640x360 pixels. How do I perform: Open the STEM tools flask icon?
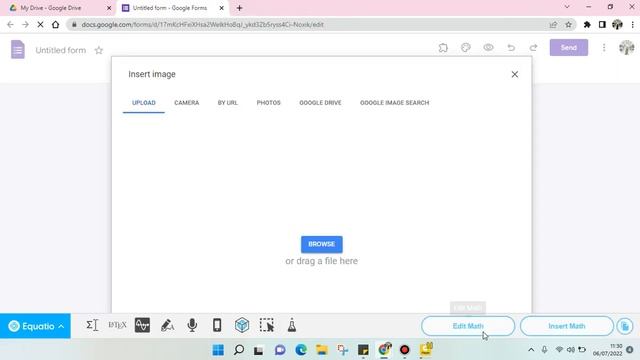pyautogui.click(x=292, y=325)
